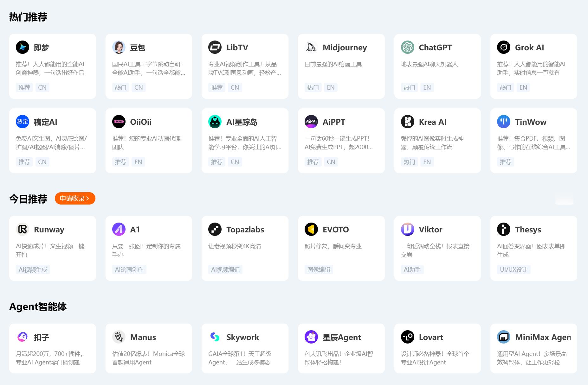Image resolution: width=588 pixels, height=385 pixels.
Task: Open the EVOTO yellow icon
Action: (x=311, y=229)
